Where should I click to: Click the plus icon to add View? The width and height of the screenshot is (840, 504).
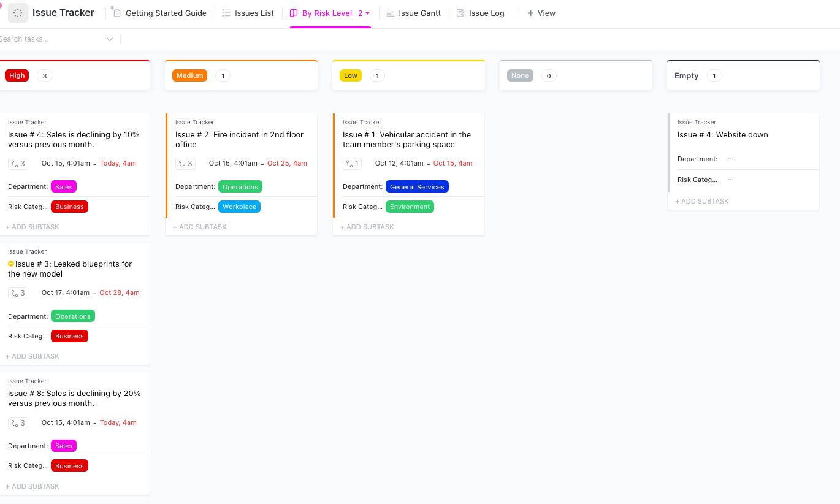530,13
